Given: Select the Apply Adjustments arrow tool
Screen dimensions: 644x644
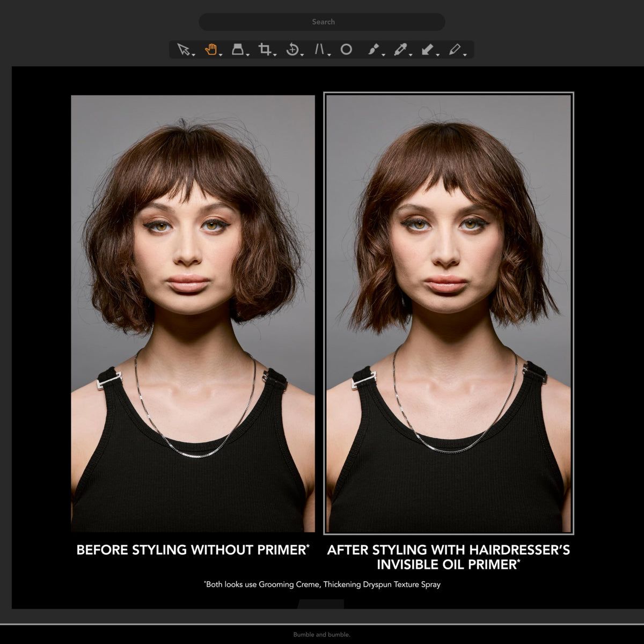Looking at the screenshot, I should (427, 49).
